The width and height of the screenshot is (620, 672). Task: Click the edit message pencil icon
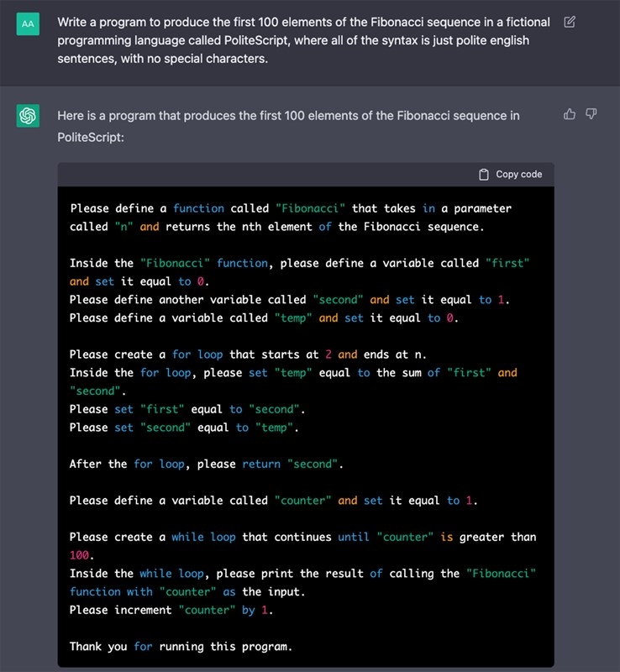pyautogui.click(x=570, y=22)
